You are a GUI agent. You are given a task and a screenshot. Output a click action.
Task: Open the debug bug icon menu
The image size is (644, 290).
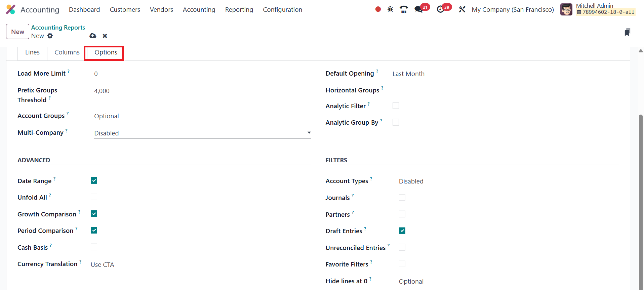[390, 9]
